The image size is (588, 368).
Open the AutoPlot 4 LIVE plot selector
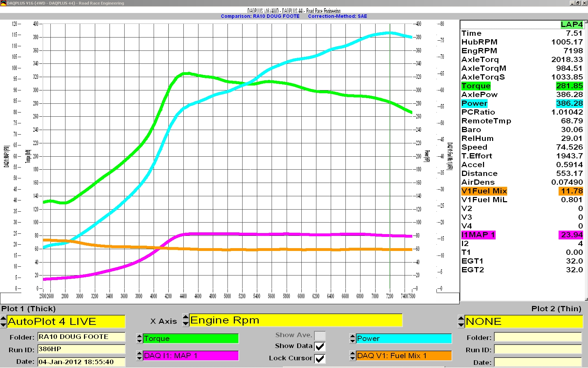point(66,321)
